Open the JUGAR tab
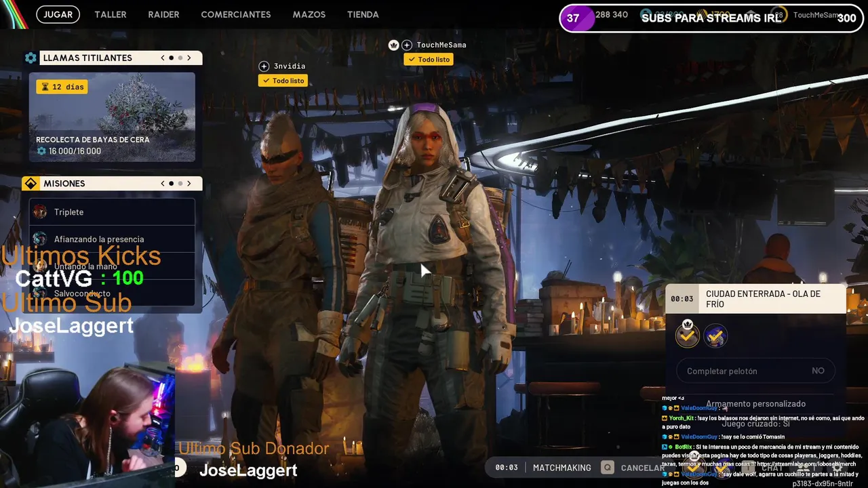 point(58,14)
